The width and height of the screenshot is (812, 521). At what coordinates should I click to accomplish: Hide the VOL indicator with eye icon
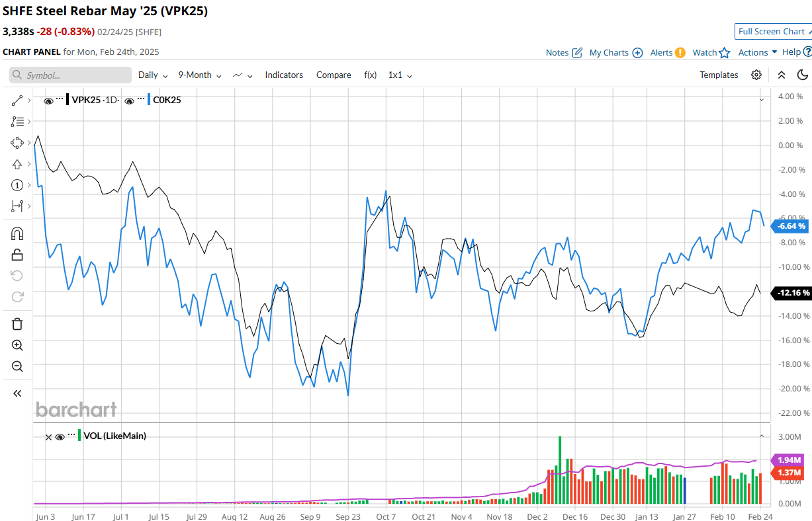[60, 436]
